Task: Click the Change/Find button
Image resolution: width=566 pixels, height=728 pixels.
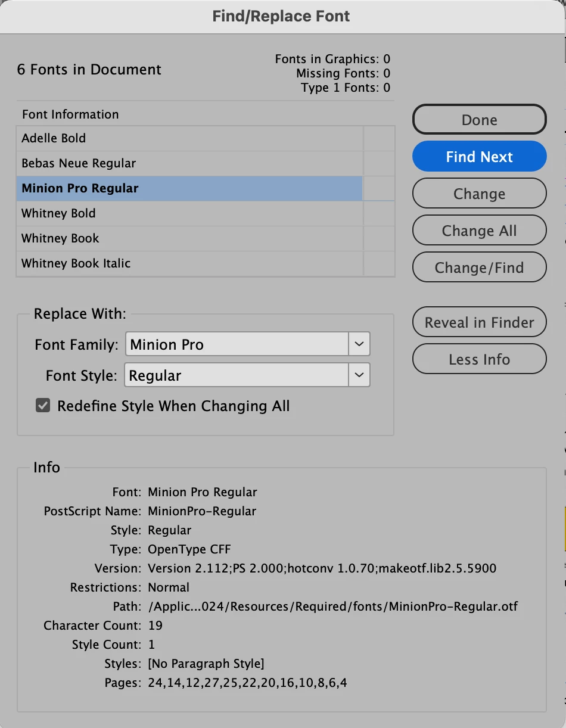Action: pyautogui.click(x=479, y=267)
